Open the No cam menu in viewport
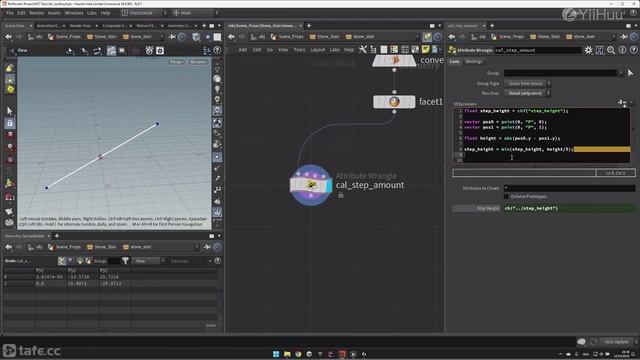 198,62
